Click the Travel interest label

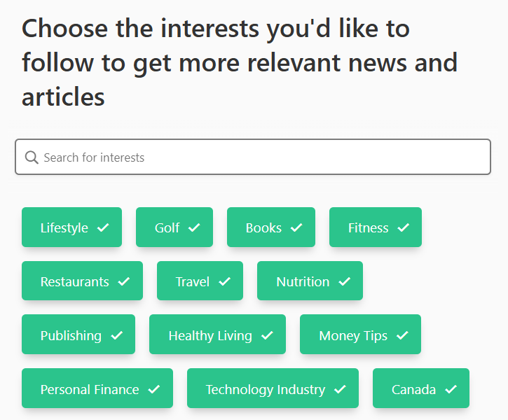pyautogui.click(x=193, y=281)
